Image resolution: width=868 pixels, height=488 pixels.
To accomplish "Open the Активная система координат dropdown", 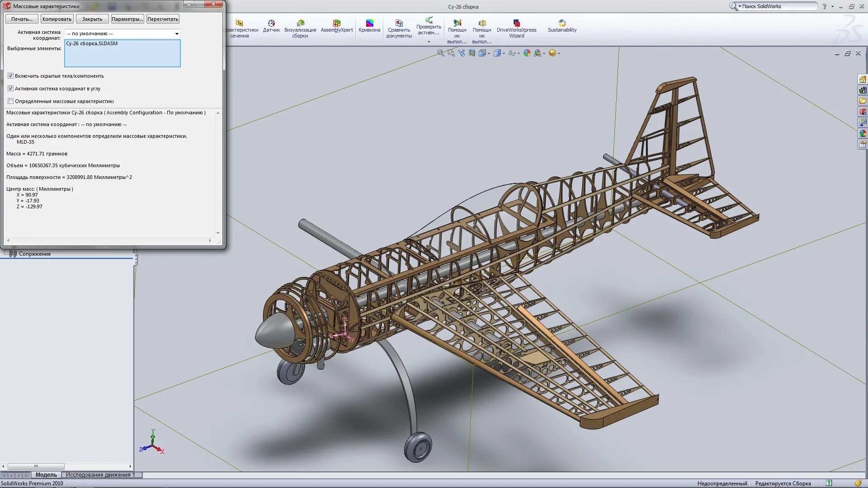I will [x=177, y=34].
